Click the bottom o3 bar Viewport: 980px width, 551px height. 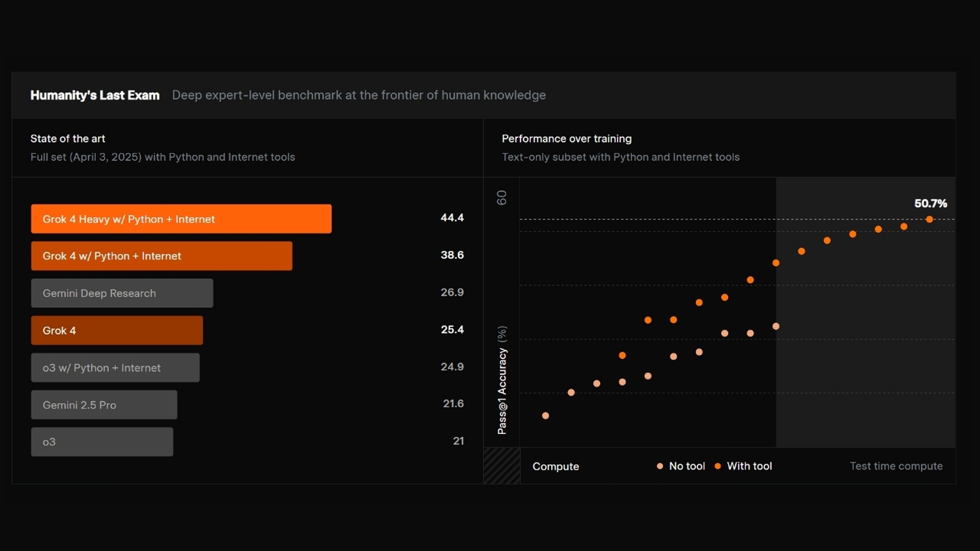click(x=102, y=442)
